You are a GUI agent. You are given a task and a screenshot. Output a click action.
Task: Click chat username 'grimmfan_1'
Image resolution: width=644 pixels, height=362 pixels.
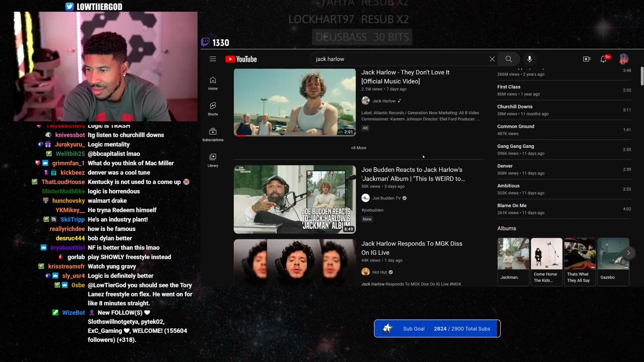tap(68, 163)
